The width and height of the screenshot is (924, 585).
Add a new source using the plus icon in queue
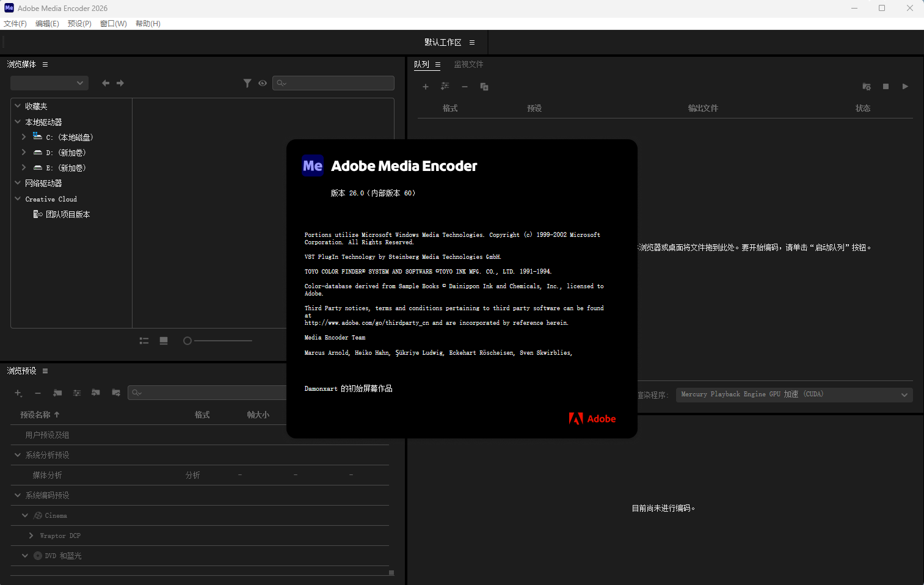pos(426,86)
